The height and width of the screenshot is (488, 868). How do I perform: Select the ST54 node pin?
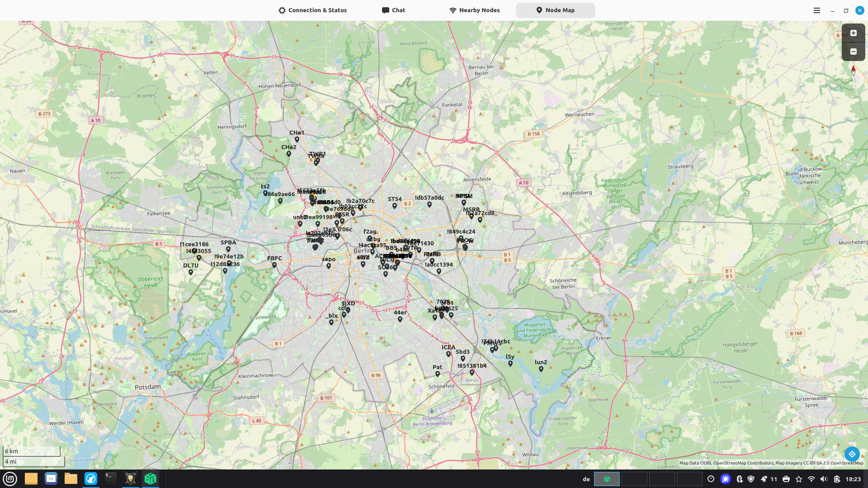tap(395, 206)
